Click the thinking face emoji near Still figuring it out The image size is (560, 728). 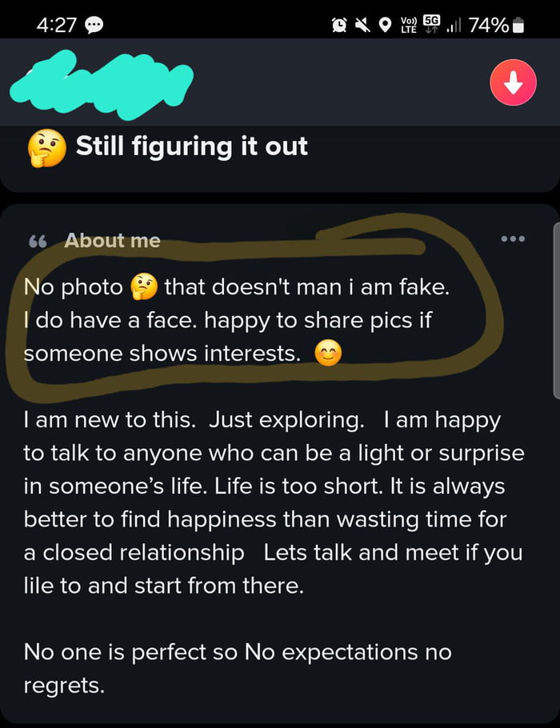[46, 146]
